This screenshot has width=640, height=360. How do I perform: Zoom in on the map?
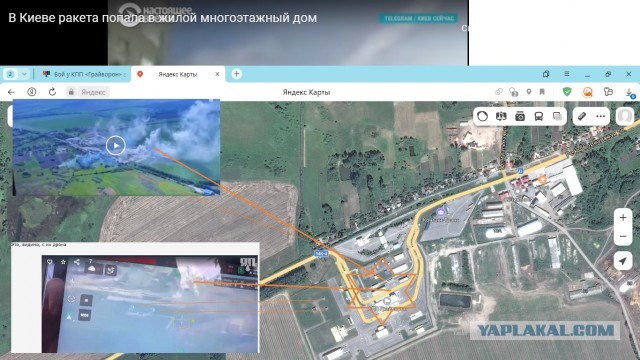pos(623,218)
